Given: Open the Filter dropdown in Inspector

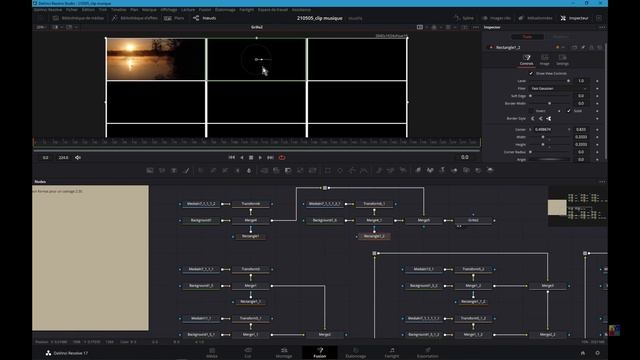Looking at the screenshot, I should coord(559,89).
